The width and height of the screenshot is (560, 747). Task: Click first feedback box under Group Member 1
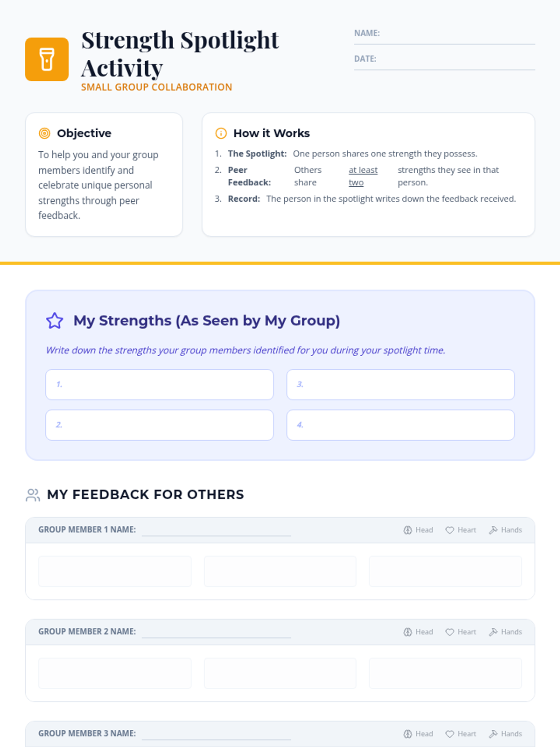coord(115,571)
